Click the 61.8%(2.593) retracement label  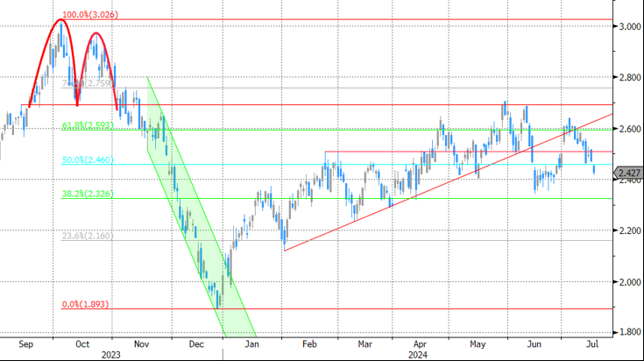point(88,124)
